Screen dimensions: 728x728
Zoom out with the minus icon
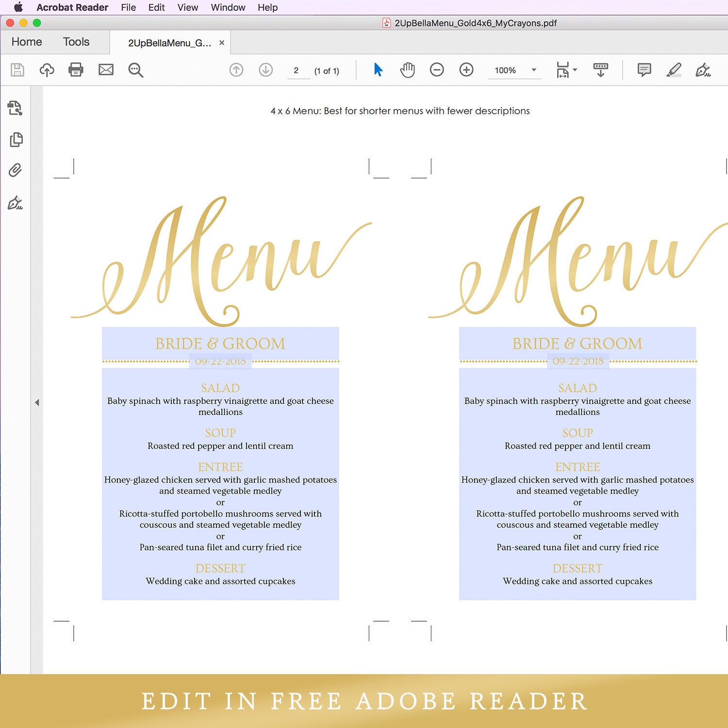click(437, 70)
